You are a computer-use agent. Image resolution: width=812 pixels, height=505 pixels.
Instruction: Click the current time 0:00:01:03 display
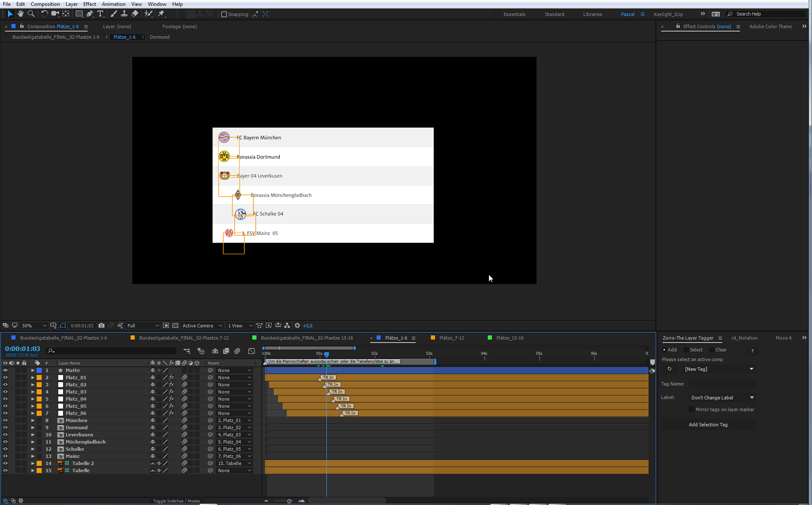pyautogui.click(x=22, y=349)
